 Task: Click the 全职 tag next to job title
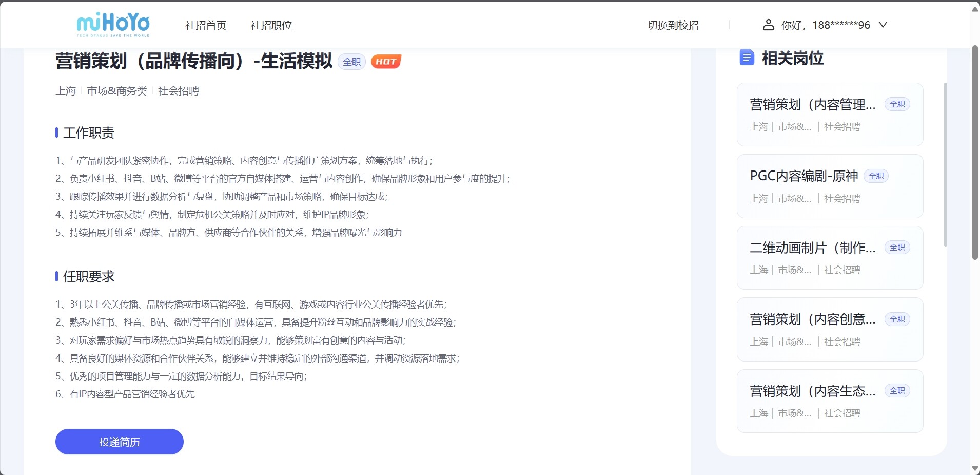pos(351,62)
